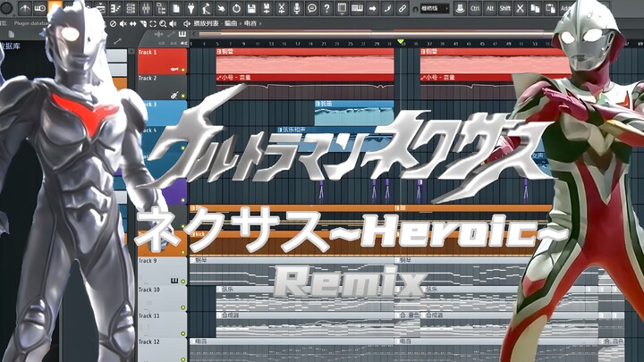Toggle the Alt modifier button
Screen dimensions: 644x362
coord(490,8)
